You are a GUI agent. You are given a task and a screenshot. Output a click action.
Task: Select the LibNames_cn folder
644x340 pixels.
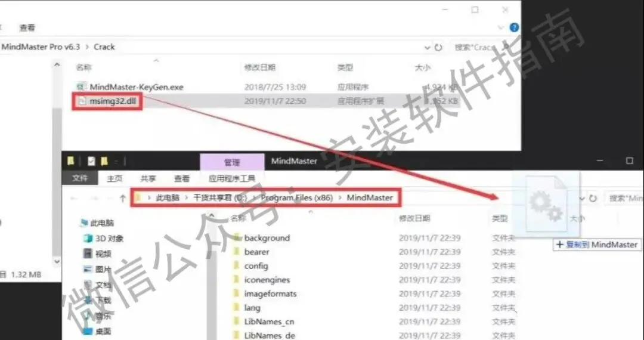pos(269,322)
